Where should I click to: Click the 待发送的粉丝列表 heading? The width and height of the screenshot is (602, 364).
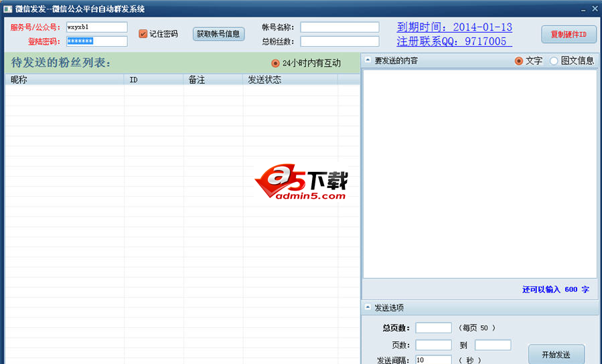click(61, 62)
